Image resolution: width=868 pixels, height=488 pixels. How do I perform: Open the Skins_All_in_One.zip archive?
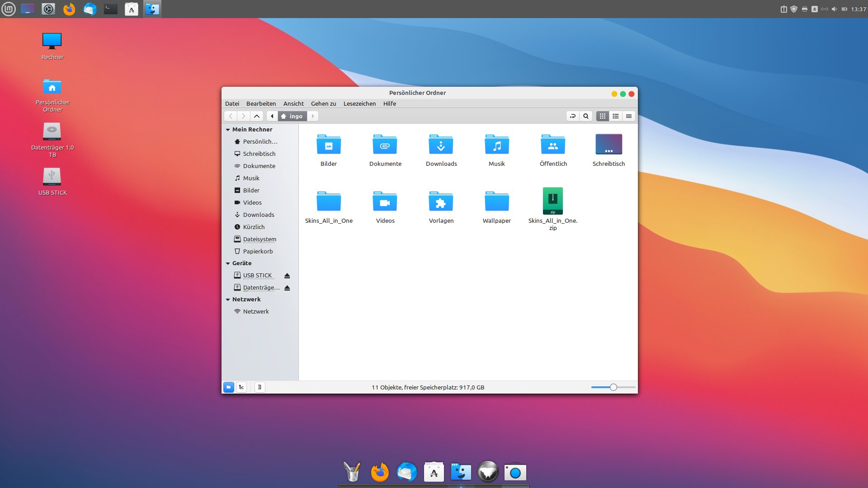pyautogui.click(x=552, y=202)
